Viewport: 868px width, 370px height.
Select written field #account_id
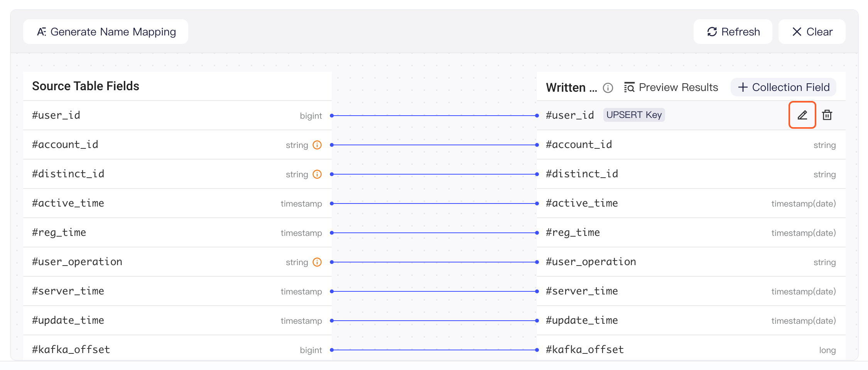coord(691,145)
